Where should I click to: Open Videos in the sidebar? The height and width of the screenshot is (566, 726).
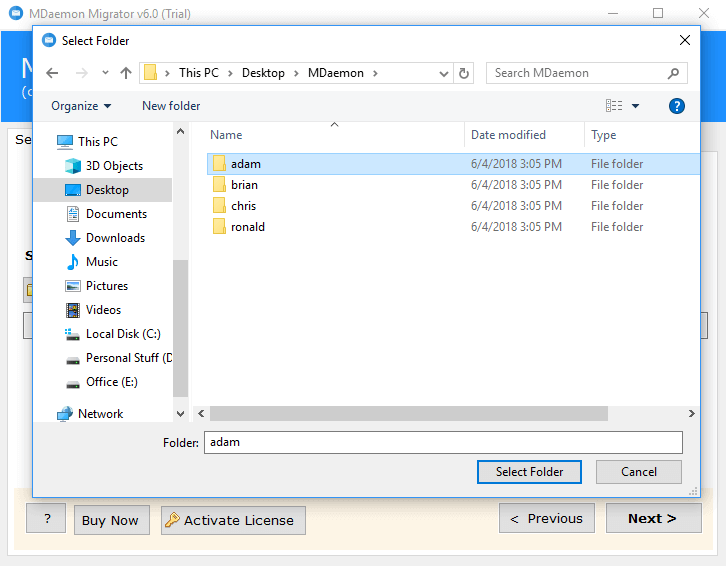[103, 310]
